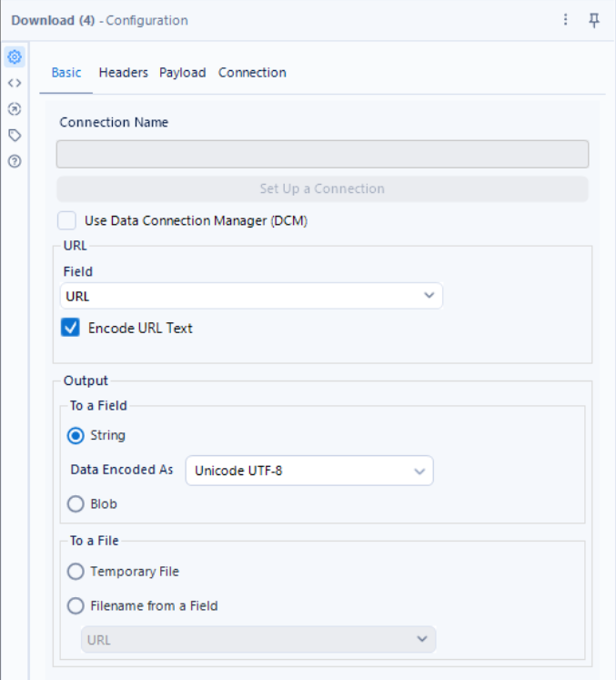Image resolution: width=616 pixels, height=680 pixels.
Task: Open the Navigation icon in the sidebar
Action: tap(15, 109)
